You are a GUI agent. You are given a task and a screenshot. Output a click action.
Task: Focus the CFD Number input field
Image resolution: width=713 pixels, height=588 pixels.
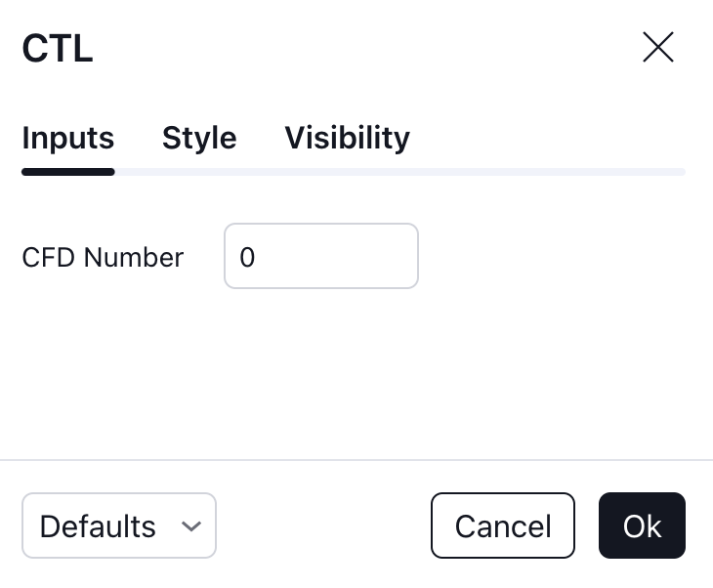tap(321, 256)
